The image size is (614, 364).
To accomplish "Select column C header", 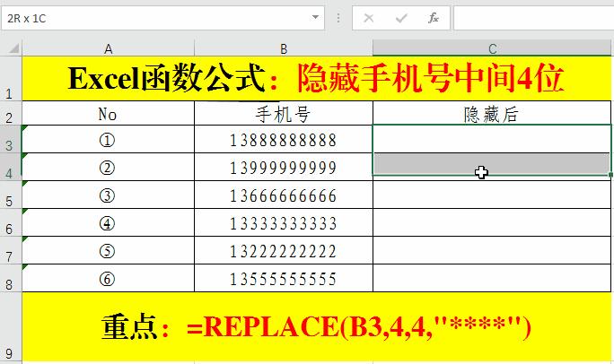I will point(492,48).
